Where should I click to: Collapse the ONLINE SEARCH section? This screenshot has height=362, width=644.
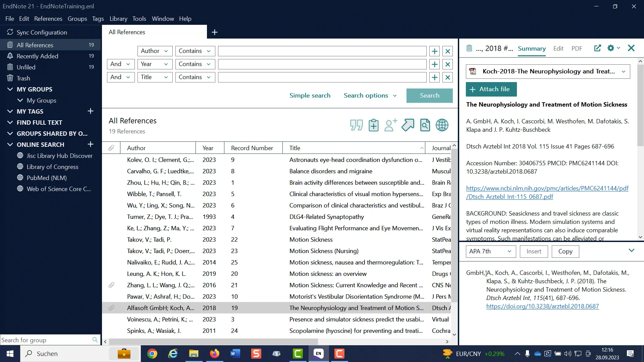pyautogui.click(x=10, y=145)
